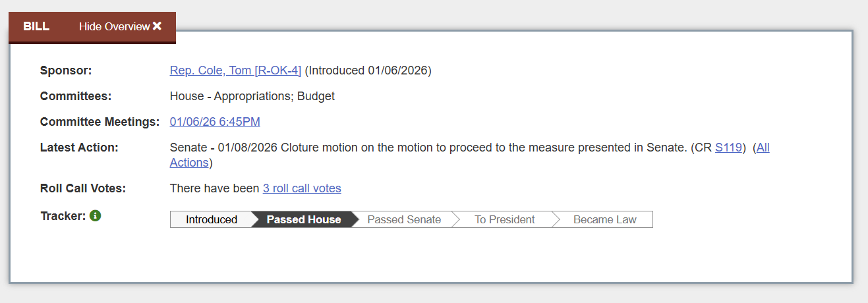Click the highlighted Passed House tracker stage
The width and height of the screenshot is (868, 303).
coord(304,219)
